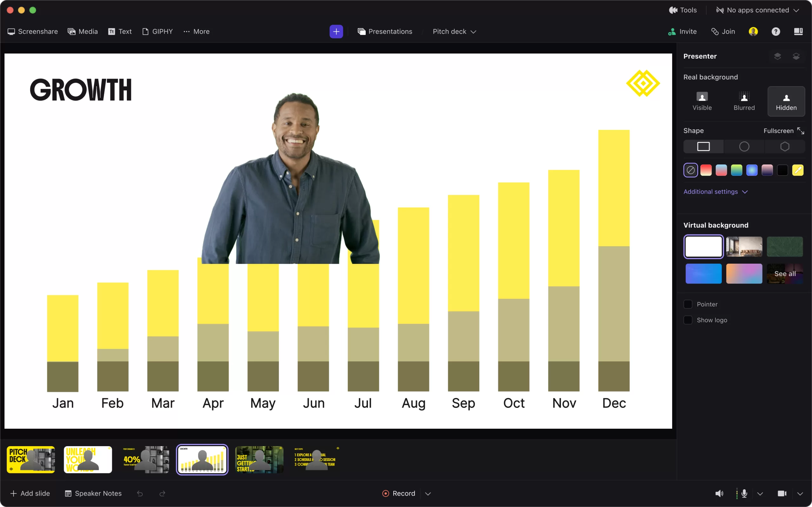Click the speaker volume icon

[x=719, y=493]
